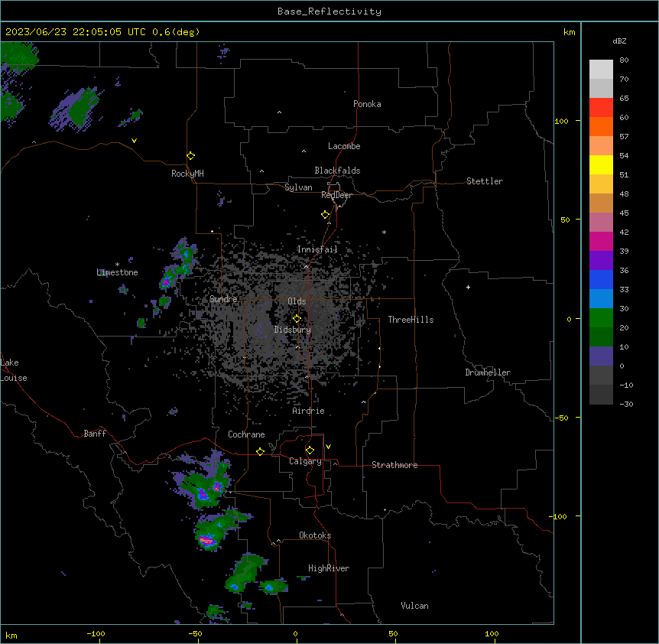
Task: Click the asterisk marker above the Limestone label
Action: (x=117, y=265)
